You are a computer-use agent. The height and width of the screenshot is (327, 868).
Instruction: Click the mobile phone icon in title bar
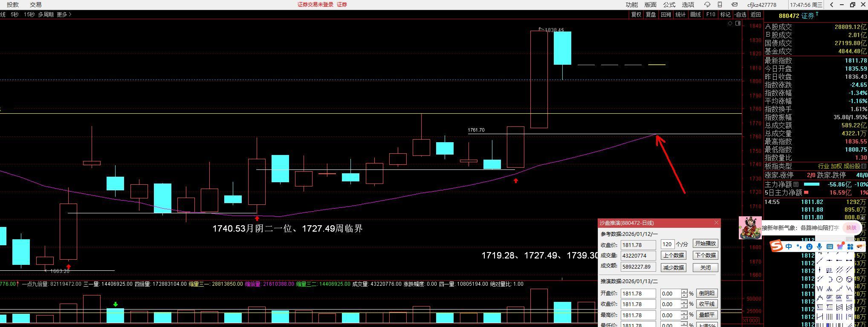coord(720,5)
